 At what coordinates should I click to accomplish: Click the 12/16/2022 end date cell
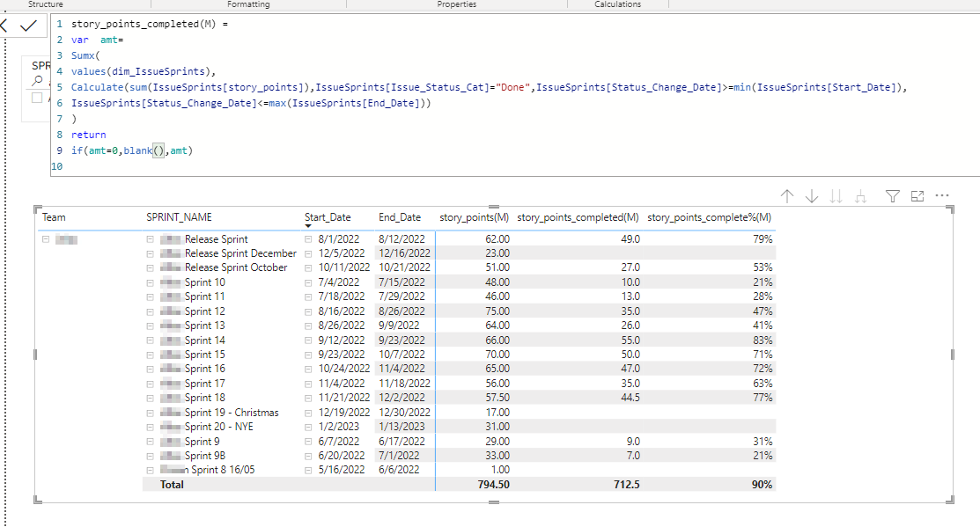404,253
